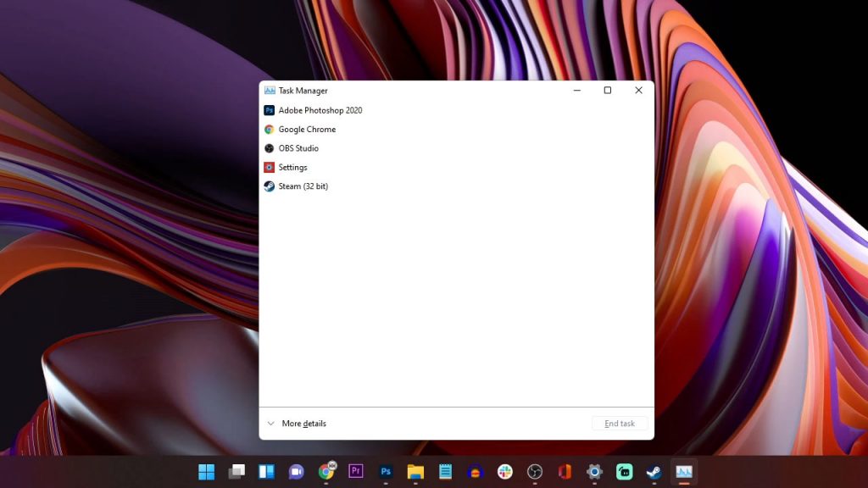The height and width of the screenshot is (488, 868).
Task: Close the Task Manager window
Action: (x=638, y=90)
